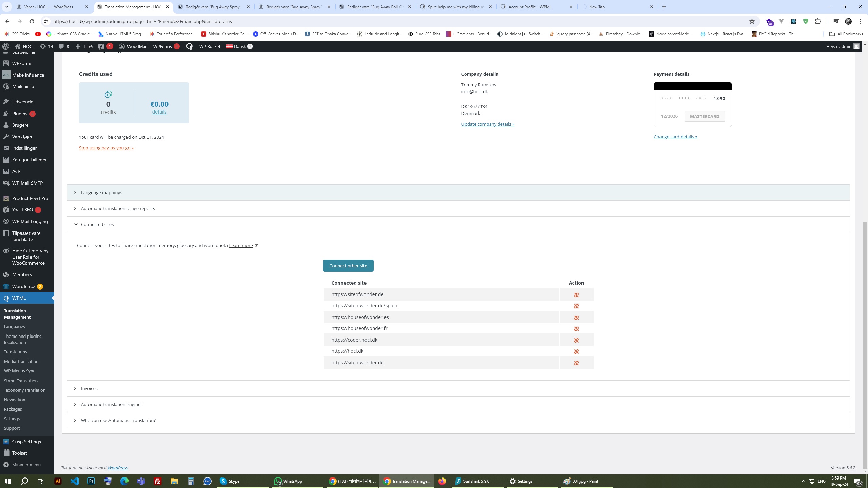The image size is (868, 488).
Task: Click the page vertical scrollbar
Action: tap(865, 346)
